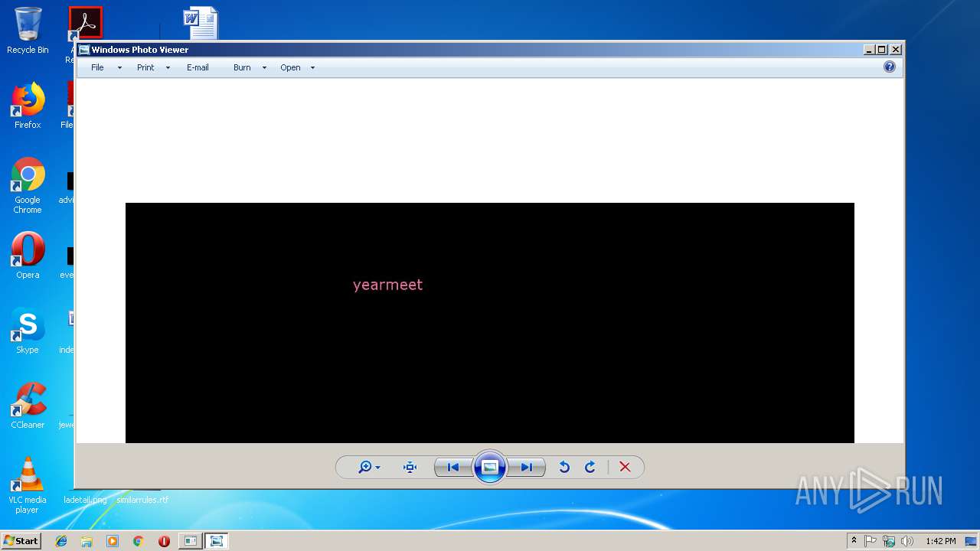980x551 pixels.
Task: Rotate image counterclockwise
Action: click(564, 467)
